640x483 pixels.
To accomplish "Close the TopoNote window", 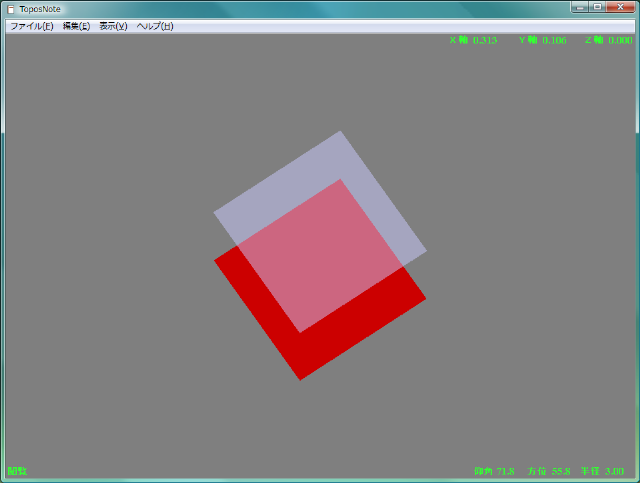I will click(x=620, y=7).
